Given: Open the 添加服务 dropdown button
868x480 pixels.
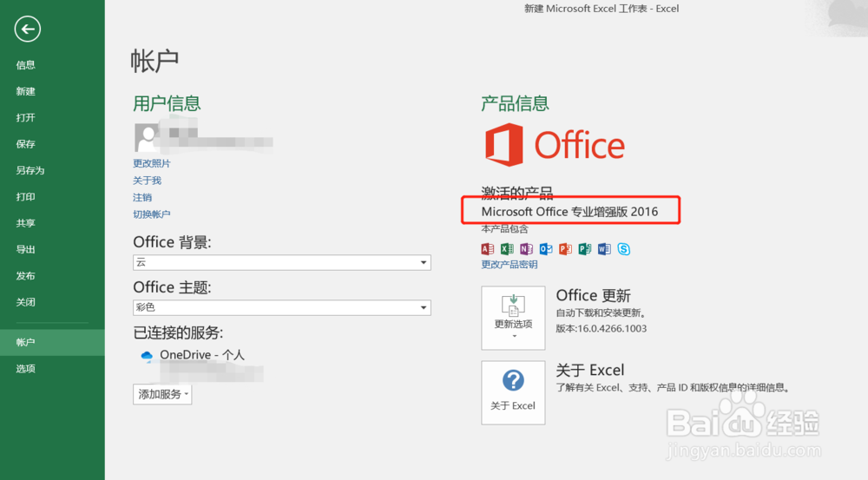Looking at the screenshot, I should 162,394.
